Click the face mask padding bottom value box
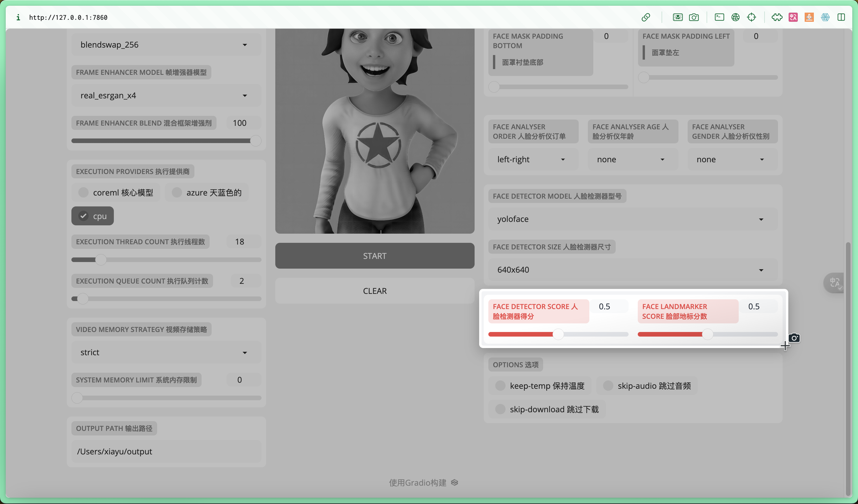 611,36
